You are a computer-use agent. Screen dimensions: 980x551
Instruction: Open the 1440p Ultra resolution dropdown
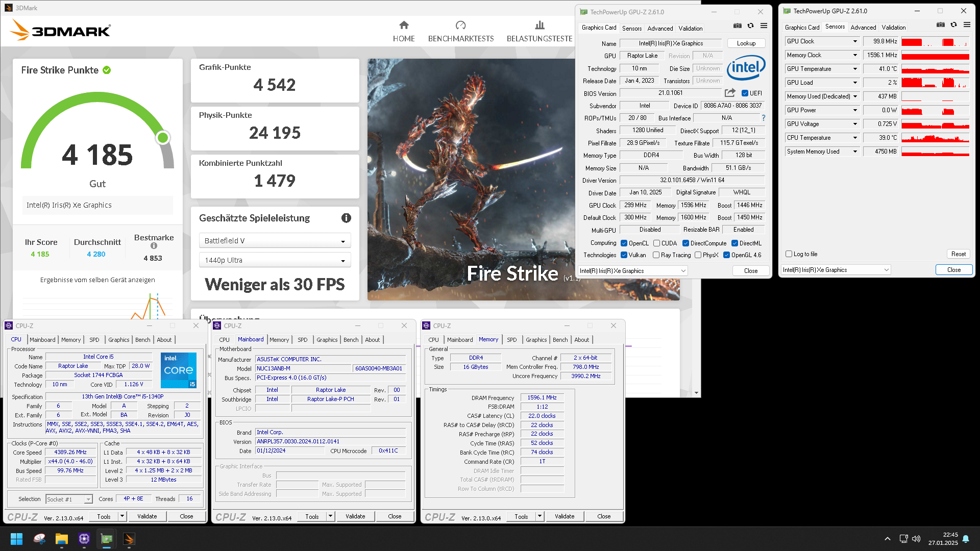pos(275,260)
